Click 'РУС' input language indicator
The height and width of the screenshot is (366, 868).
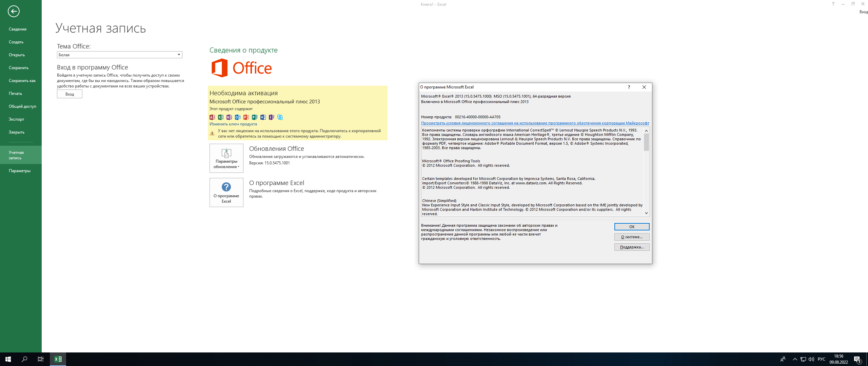(x=822, y=359)
